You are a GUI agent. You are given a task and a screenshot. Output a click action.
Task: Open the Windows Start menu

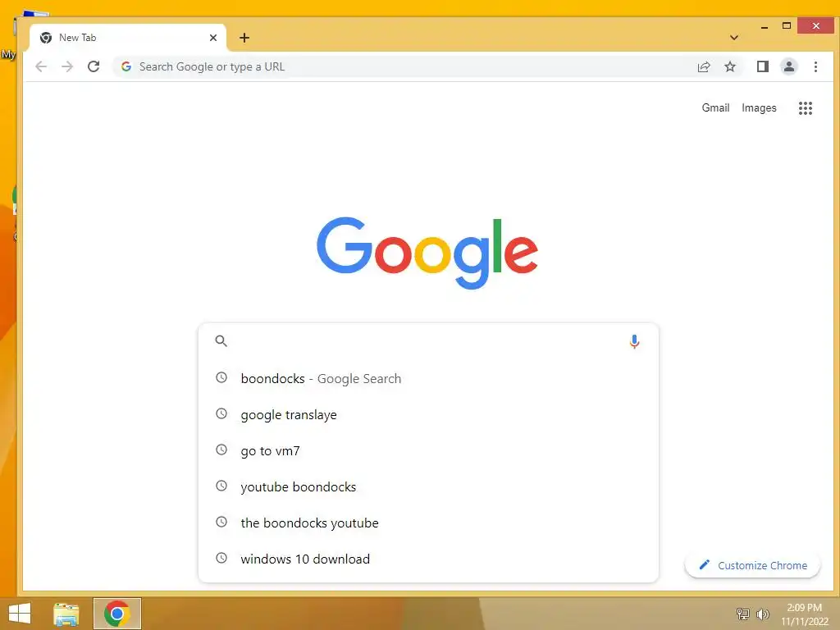pos(20,614)
